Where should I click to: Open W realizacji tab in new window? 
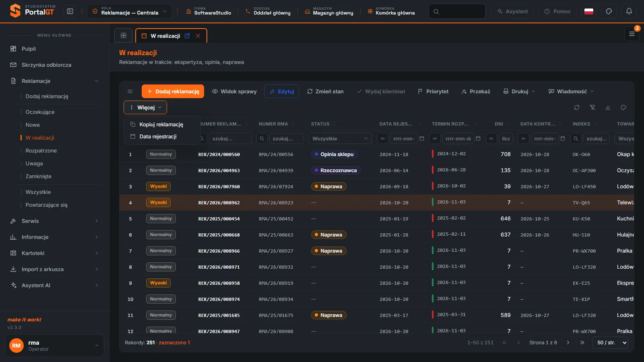click(x=187, y=36)
